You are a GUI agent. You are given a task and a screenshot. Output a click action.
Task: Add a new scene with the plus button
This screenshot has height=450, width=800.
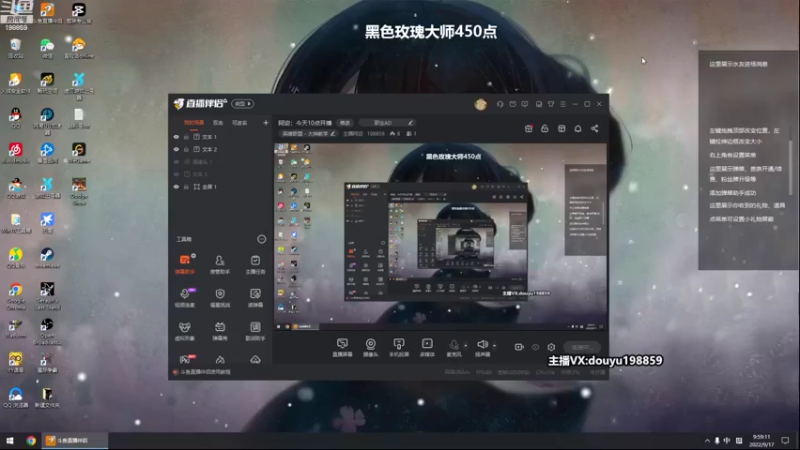click(265, 123)
